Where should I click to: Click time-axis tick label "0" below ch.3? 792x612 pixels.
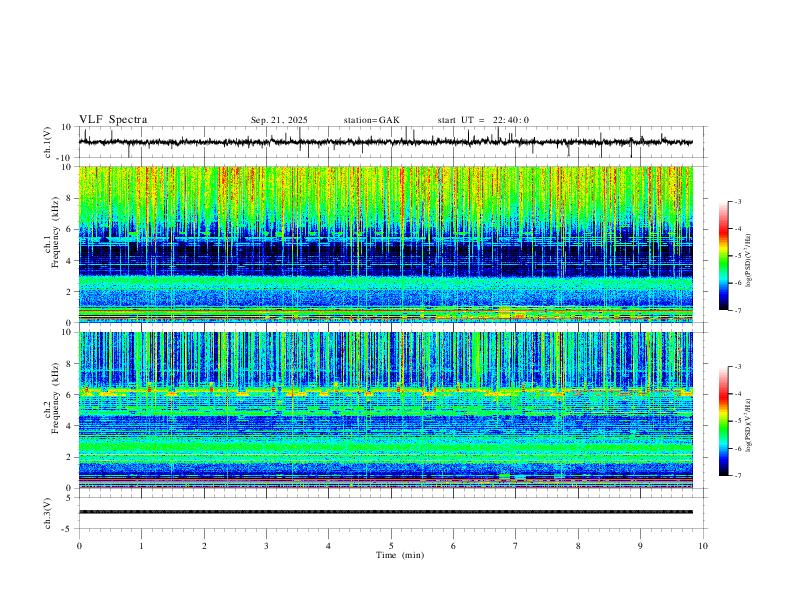(79, 546)
